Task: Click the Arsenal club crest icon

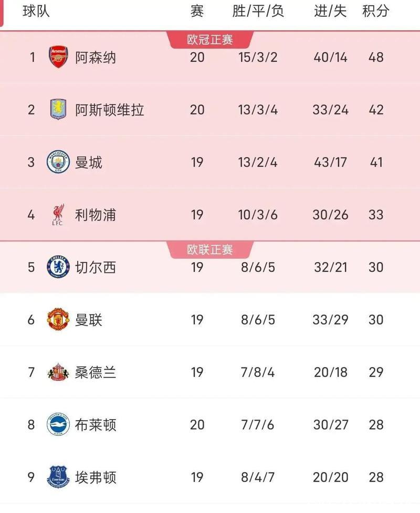Action: 58,57
